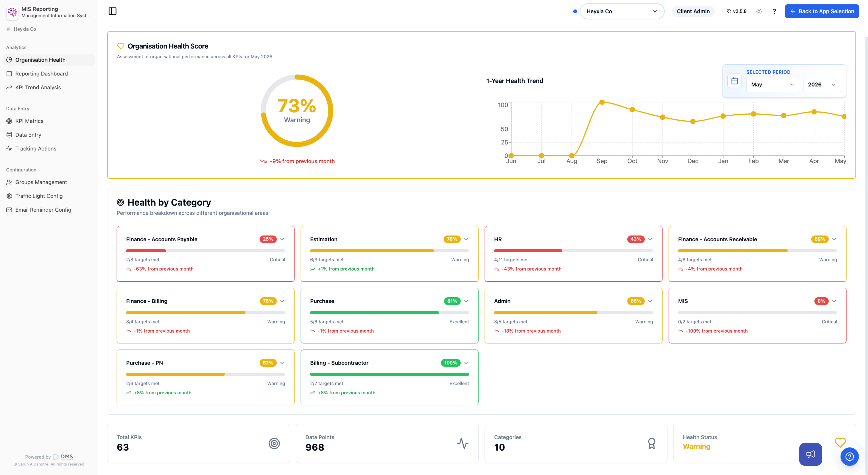
Task: Click the 73% Warning health gauge
Action: [297, 111]
